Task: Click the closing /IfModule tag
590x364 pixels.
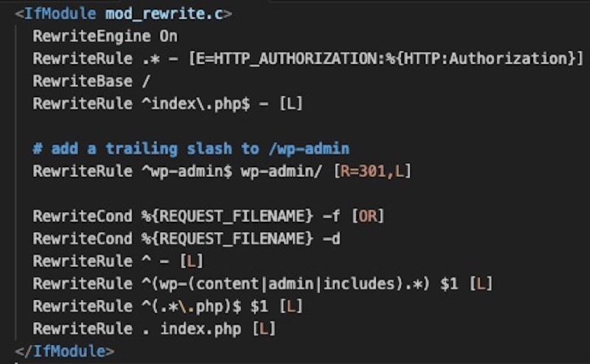Action: [65, 351]
